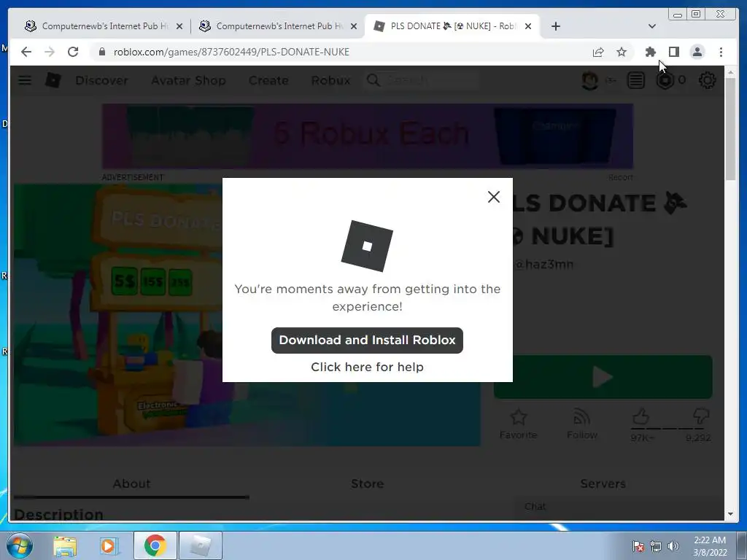Open creator @haz3mn profile link
This screenshot has width=747, height=560.
point(543,264)
